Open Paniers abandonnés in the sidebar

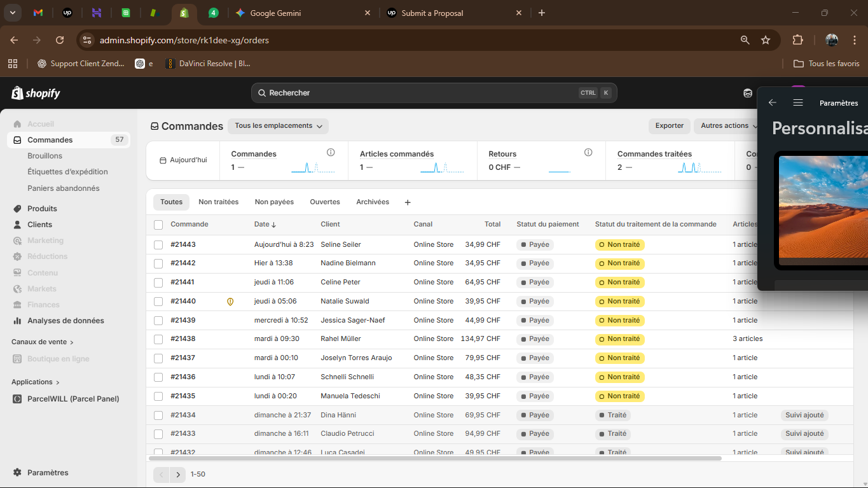coord(64,188)
